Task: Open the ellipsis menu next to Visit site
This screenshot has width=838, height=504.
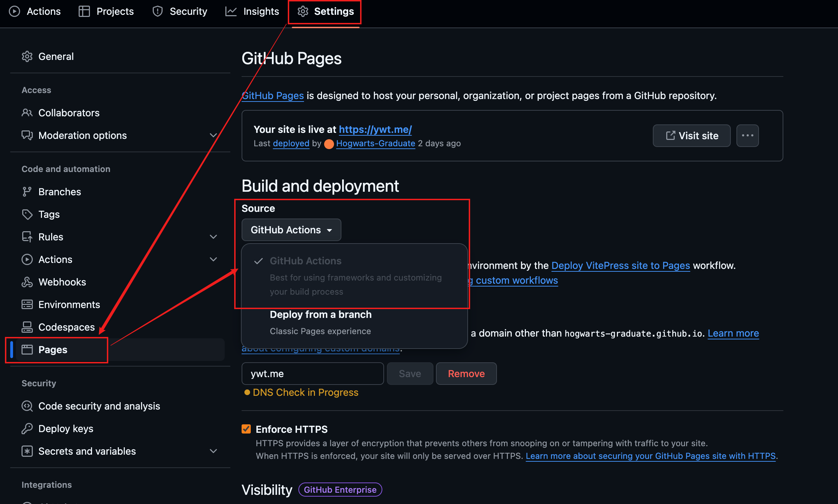Action: point(747,136)
